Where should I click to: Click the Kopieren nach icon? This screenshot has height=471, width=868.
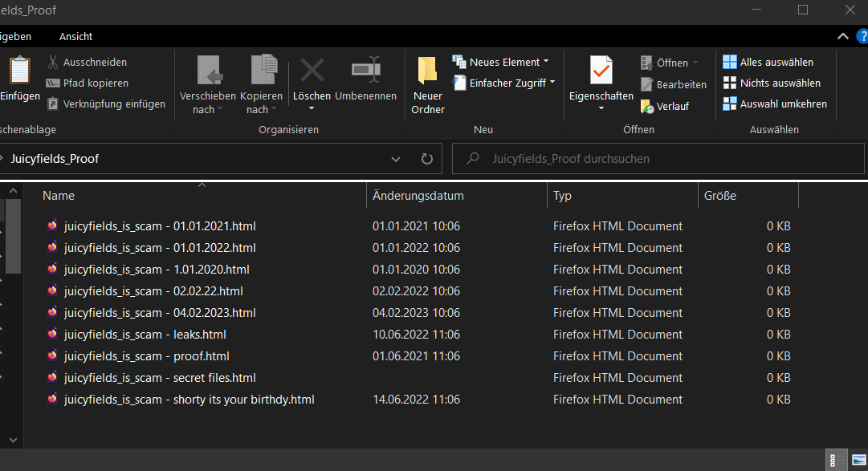coord(264,70)
